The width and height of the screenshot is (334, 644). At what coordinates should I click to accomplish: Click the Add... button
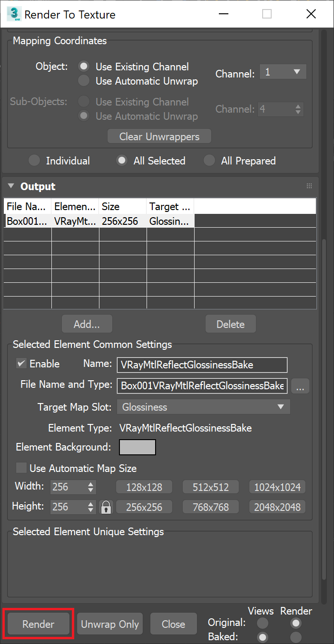pos(87,324)
